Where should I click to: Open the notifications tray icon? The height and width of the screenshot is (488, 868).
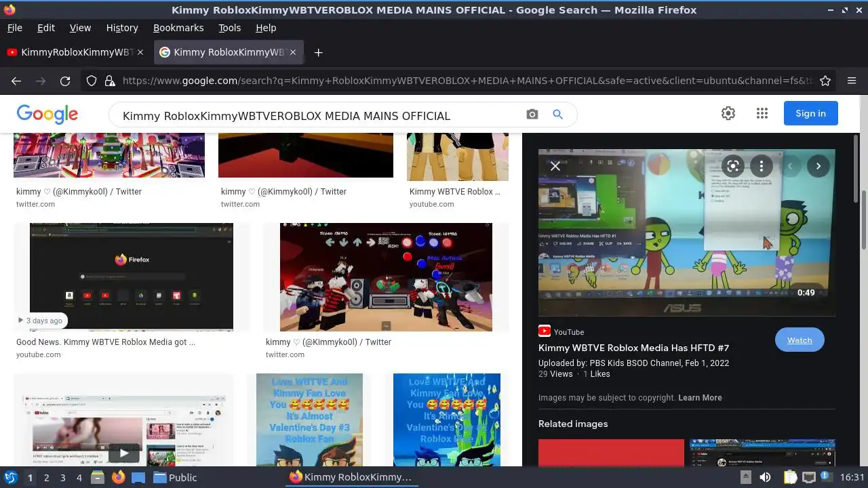827,477
